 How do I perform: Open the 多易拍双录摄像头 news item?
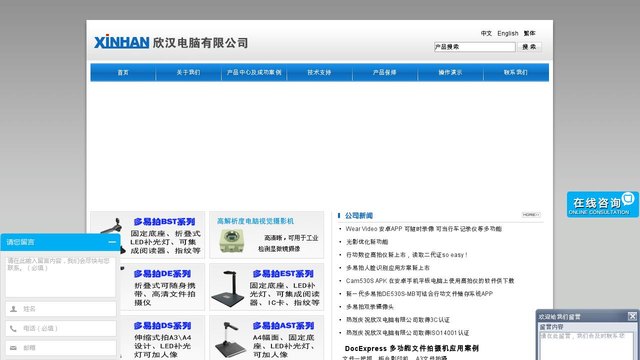pos(370,307)
